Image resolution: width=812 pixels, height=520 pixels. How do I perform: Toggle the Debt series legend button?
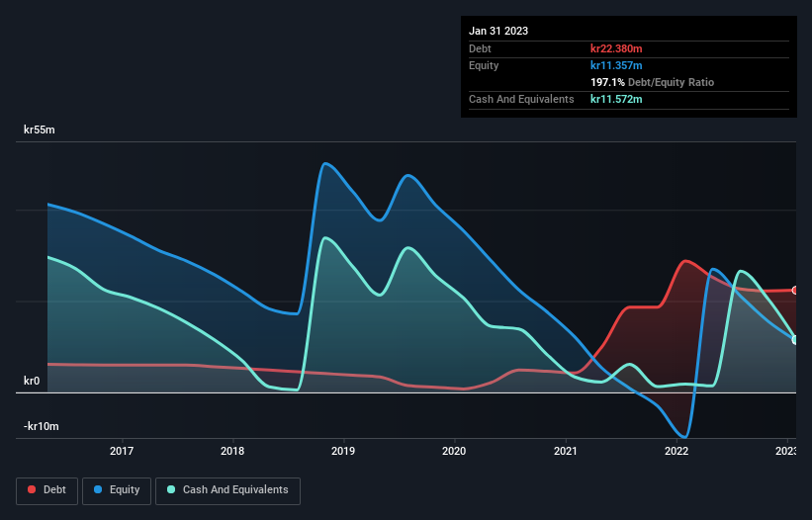click(x=47, y=490)
